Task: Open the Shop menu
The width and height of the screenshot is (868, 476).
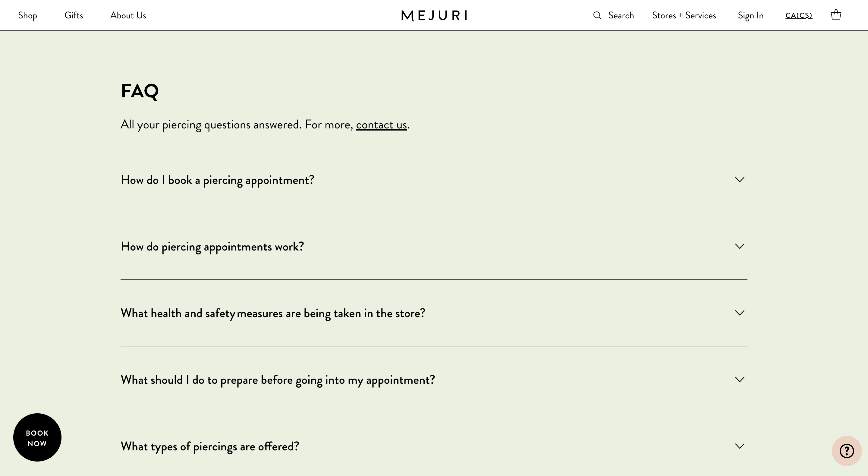Action: 28,15
